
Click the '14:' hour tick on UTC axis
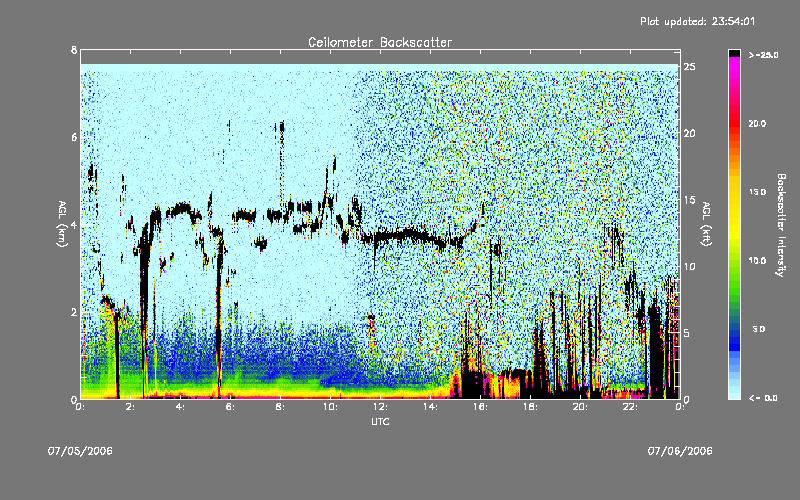pos(430,407)
